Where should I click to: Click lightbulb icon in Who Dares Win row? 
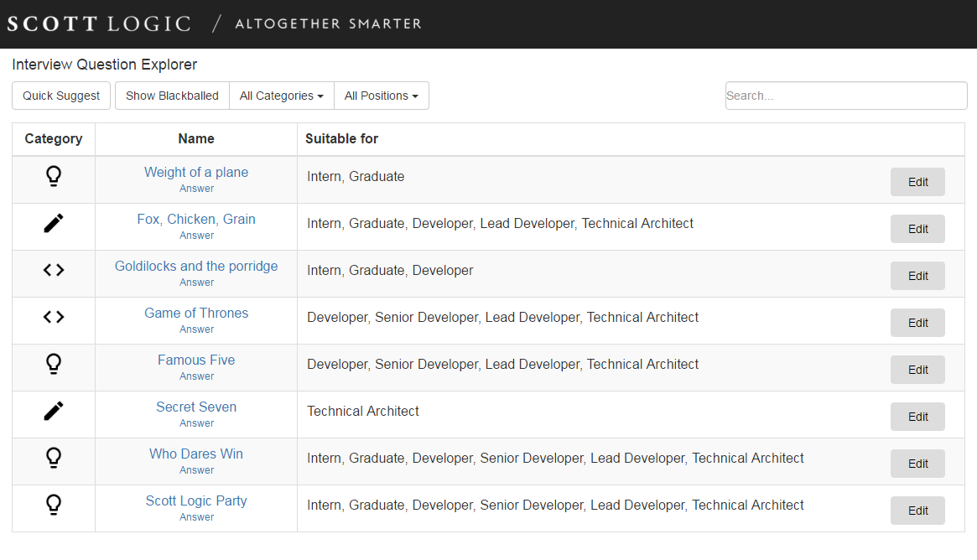coord(54,458)
